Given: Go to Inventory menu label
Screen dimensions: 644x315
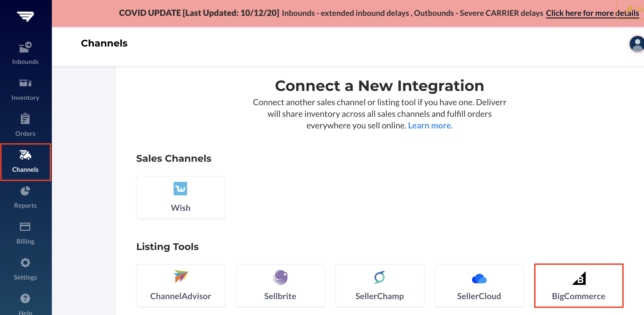Looking at the screenshot, I should coord(25,98).
